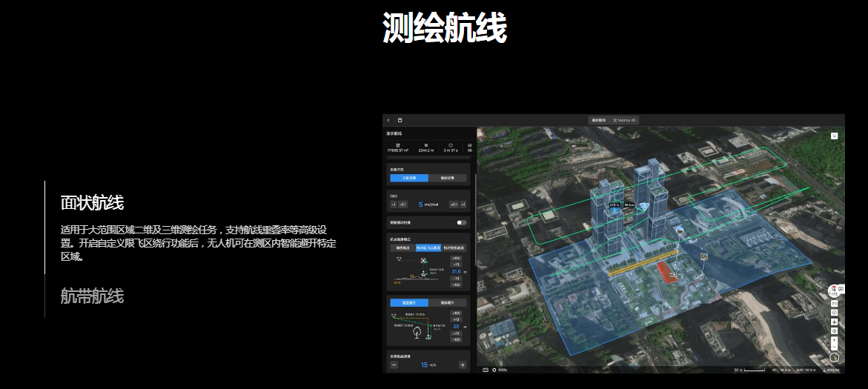Zoom out the map with minus button

coord(835,347)
